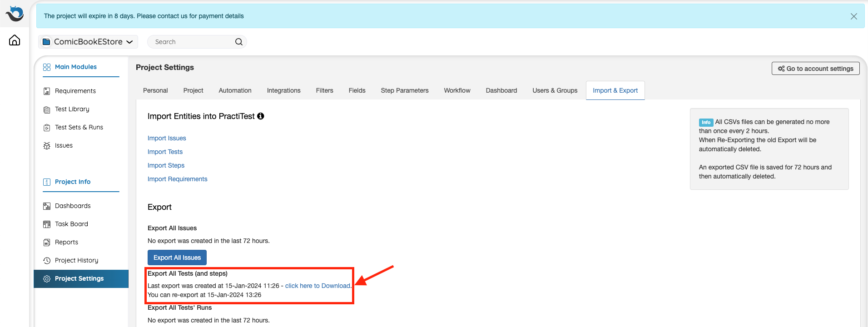Click the Dashboards icon
The height and width of the screenshot is (327, 868).
47,206
